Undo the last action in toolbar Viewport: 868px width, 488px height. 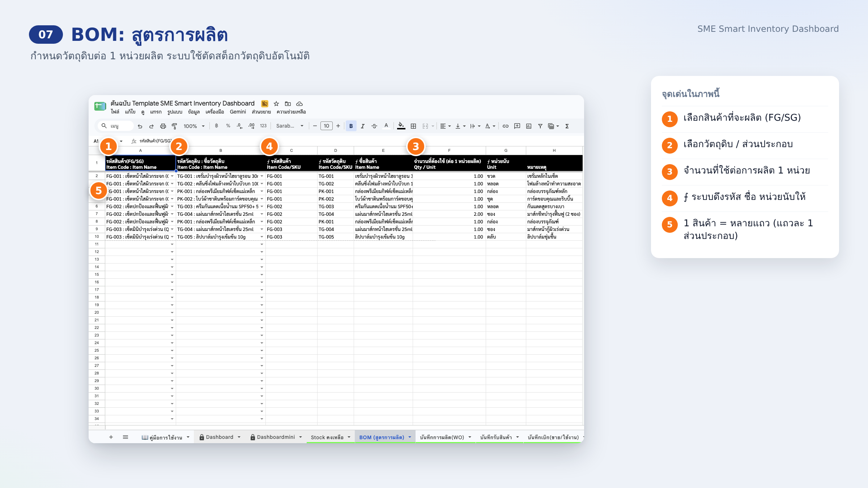(x=140, y=126)
